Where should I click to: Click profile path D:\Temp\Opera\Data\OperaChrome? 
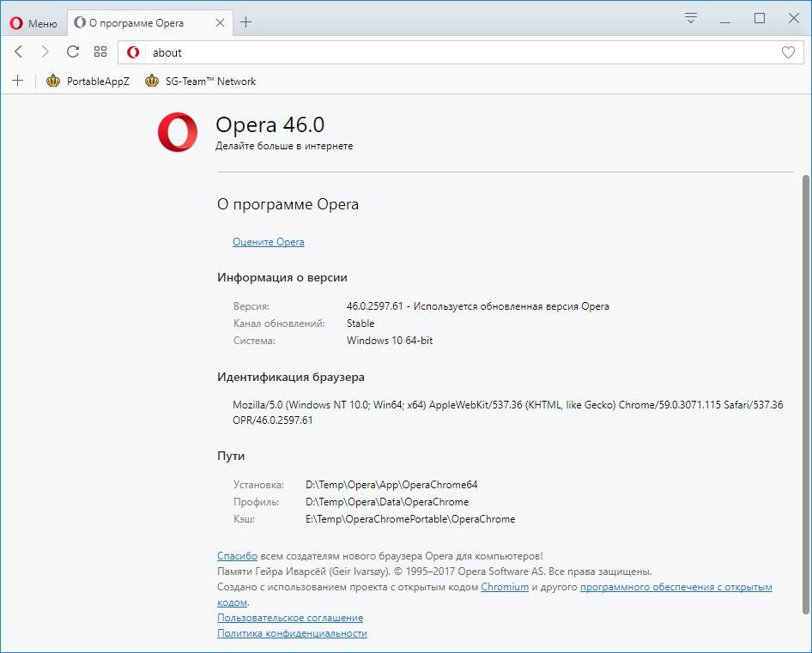[x=387, y=502]
